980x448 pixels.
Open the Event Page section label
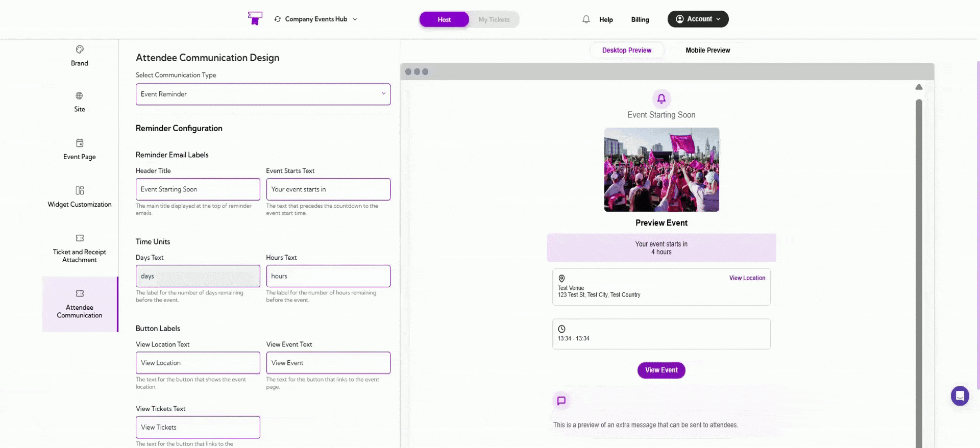point(80,157)
